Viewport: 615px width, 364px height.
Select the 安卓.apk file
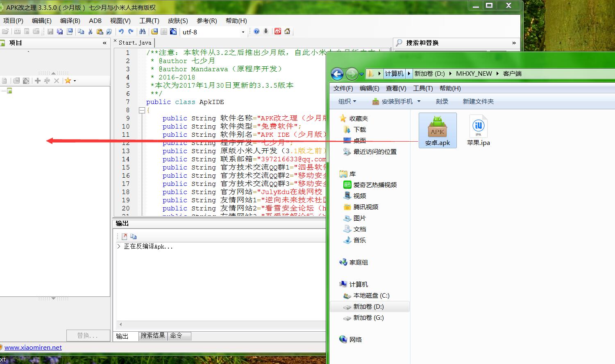pyautogui.click(x=438, y=130)
